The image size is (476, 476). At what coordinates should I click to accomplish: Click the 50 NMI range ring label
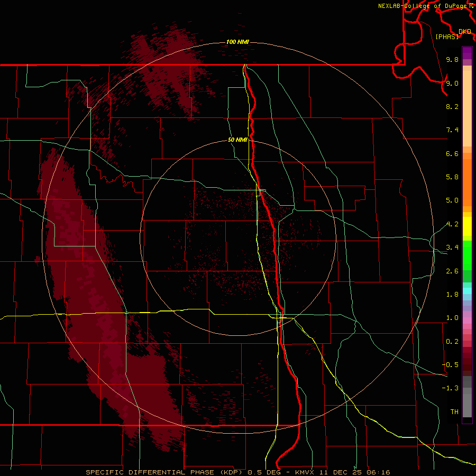(x=237, y=140)
